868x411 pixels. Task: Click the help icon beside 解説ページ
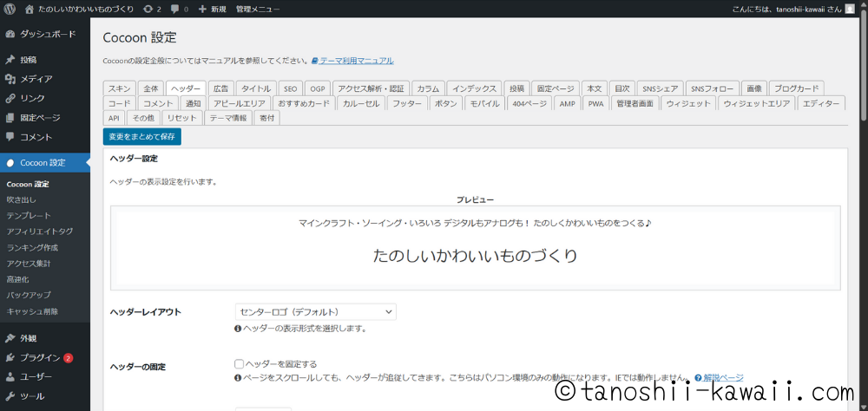click(698, 378)
